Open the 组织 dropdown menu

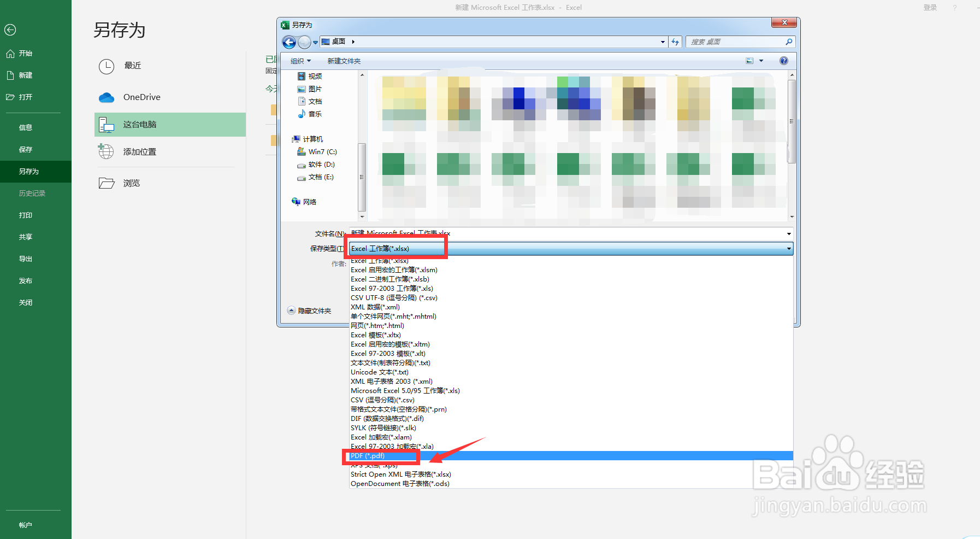(x=300, y=61)
